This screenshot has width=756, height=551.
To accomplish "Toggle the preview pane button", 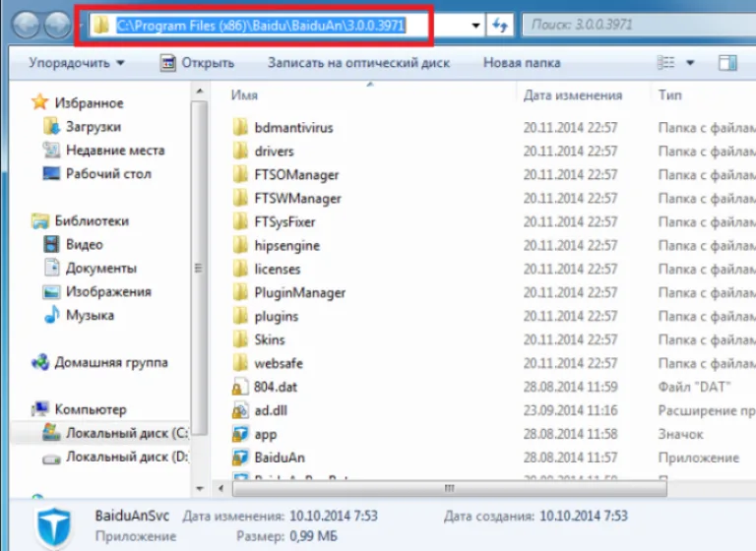I will tap(727, 63).
